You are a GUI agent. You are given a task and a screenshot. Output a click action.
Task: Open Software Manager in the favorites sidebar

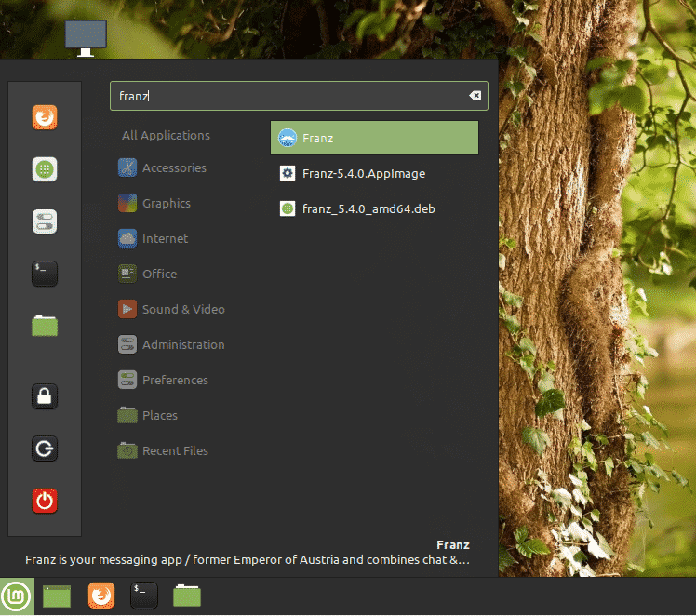45,169
